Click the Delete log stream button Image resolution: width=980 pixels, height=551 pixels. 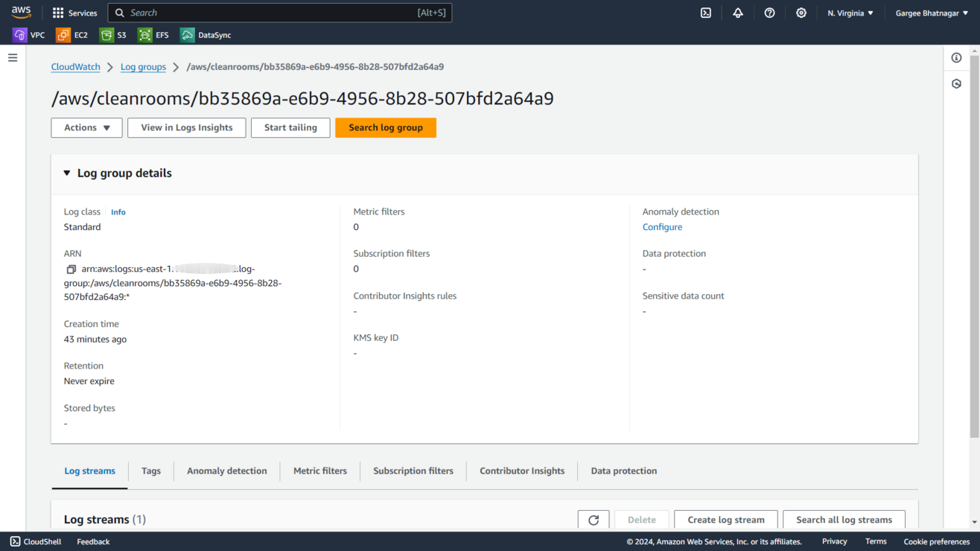tap(642, 520)
